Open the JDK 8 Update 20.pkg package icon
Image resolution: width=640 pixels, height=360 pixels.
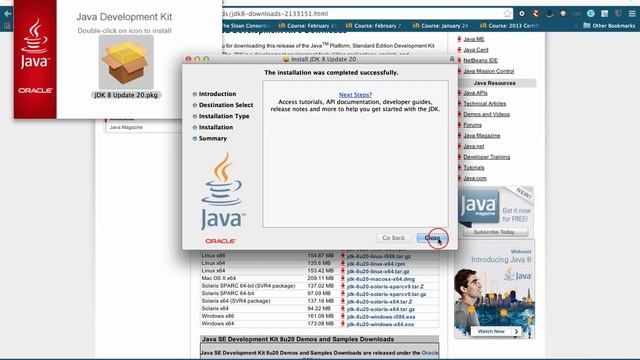pos(126,62)
